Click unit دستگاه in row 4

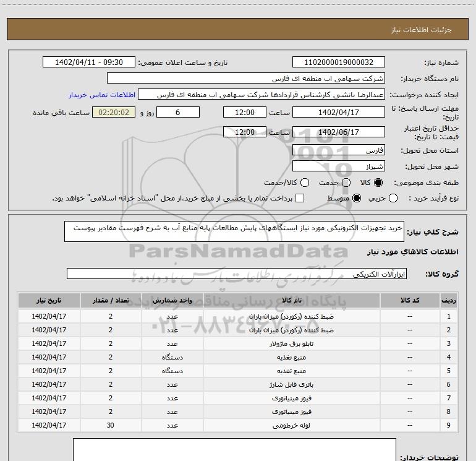[172, 358]
